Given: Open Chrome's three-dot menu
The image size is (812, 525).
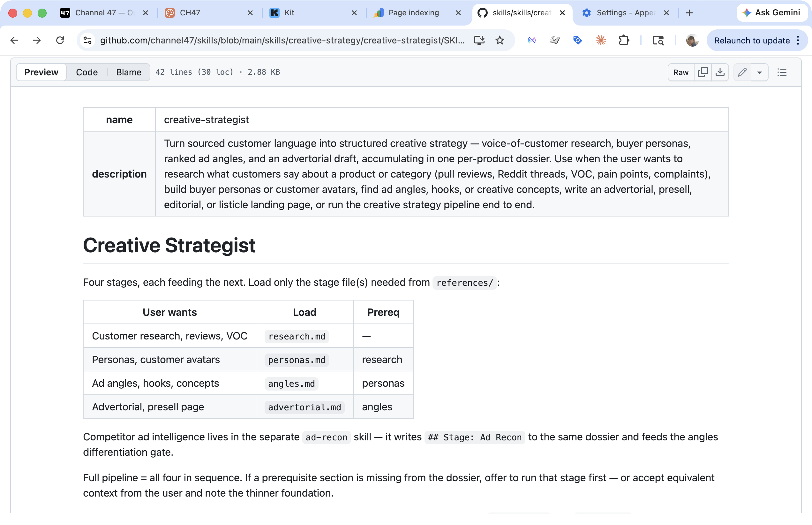Looking at the screenshot, I should click(798, 40).
